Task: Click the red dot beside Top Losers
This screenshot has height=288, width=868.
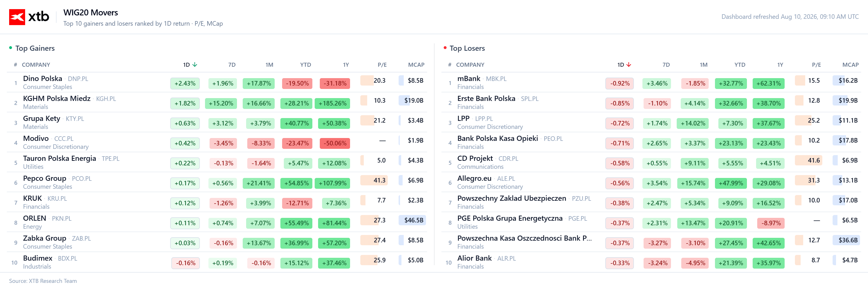Action: [x=445, y=48]
